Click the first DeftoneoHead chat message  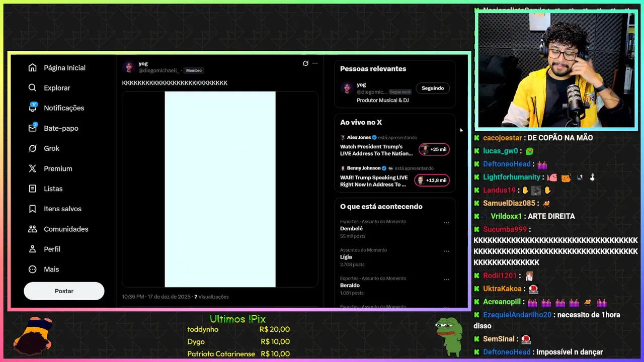[x=511, y=164]
